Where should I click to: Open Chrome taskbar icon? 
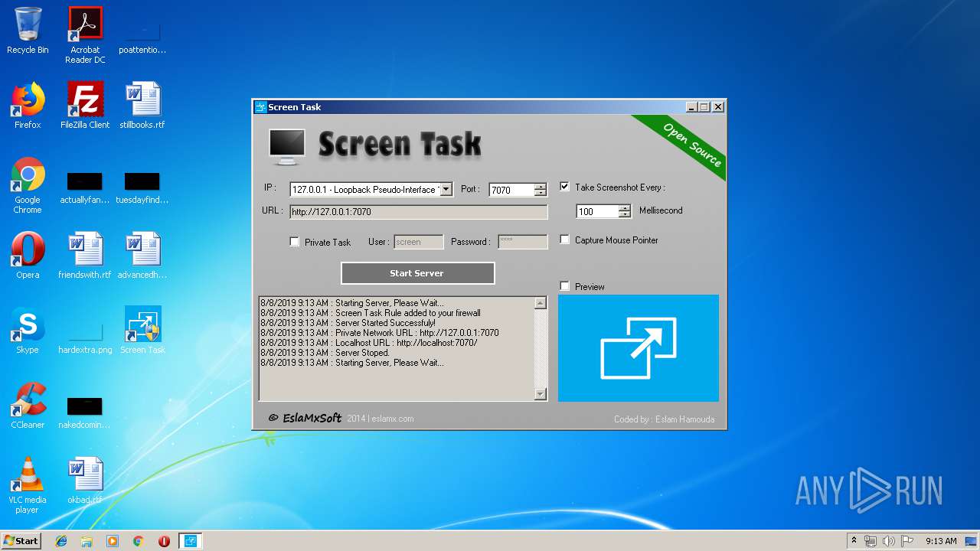(x=139, y=541)
